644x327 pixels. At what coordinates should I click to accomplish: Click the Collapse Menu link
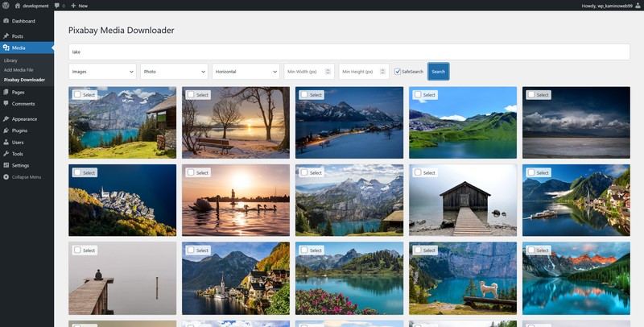tap(27, 177)
